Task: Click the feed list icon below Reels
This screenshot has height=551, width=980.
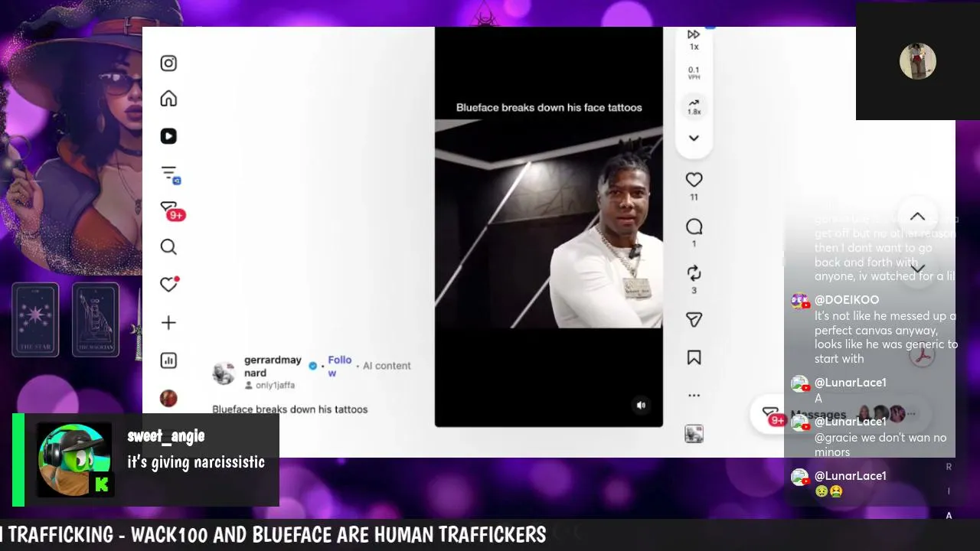Action: point(170,174)
